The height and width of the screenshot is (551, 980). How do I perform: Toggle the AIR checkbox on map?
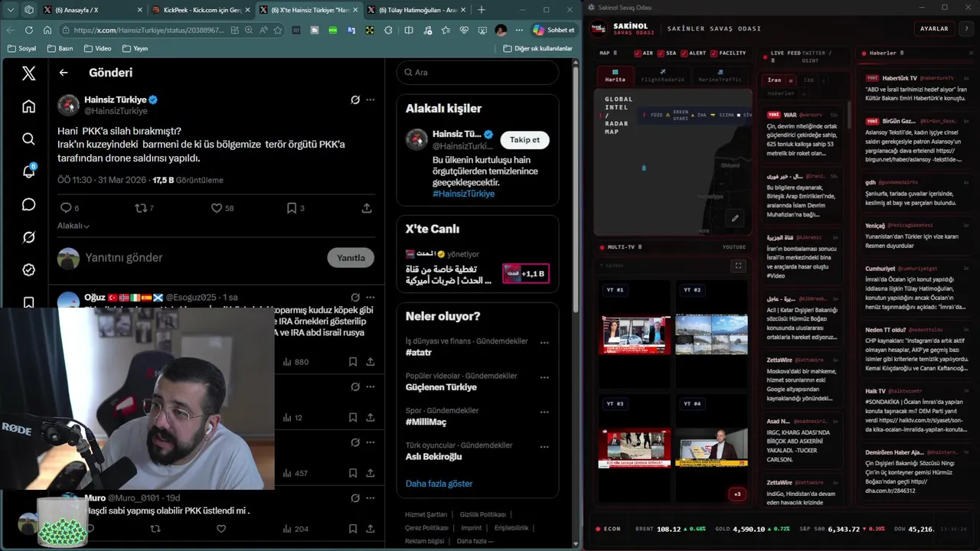(x=638, y=54)
